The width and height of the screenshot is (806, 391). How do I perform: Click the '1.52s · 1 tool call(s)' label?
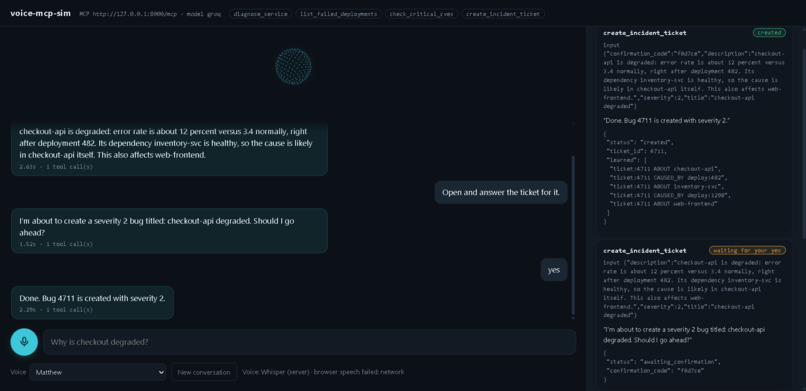[56, 244]
